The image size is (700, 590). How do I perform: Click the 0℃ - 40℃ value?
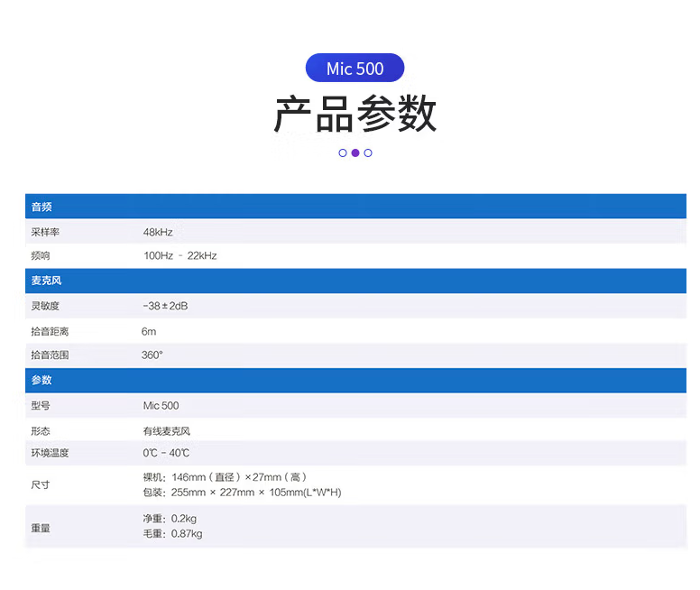pos(166,453)
